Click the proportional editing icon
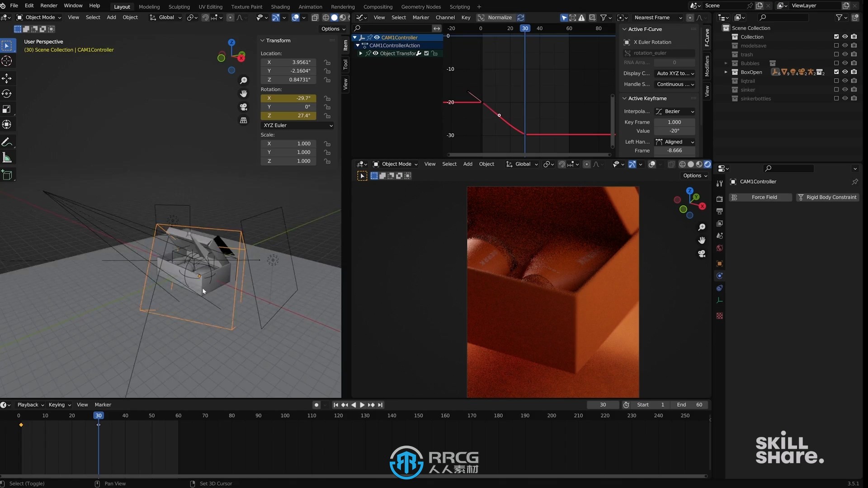Image resolution: width=868 pixels, height=488 pixels. click(x=229, y=17)
